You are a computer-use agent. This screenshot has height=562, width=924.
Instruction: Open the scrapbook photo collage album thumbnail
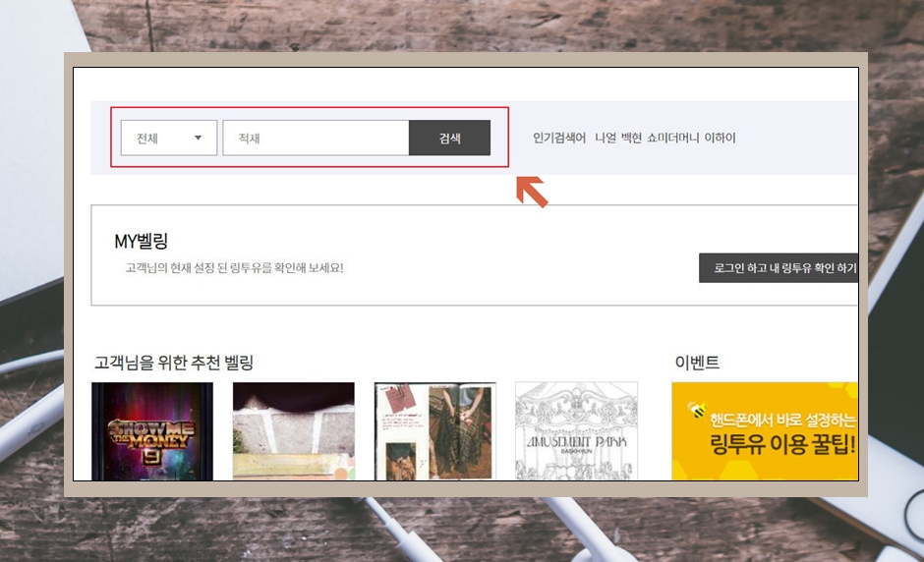pyautogui.click(x=434, y=431)
